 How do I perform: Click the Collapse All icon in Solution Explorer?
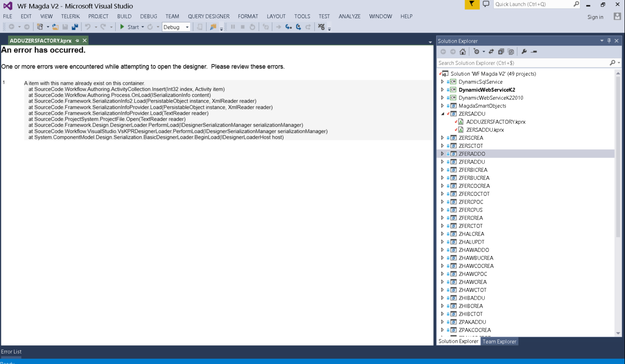pyautogui.click(x=501, y=52)
